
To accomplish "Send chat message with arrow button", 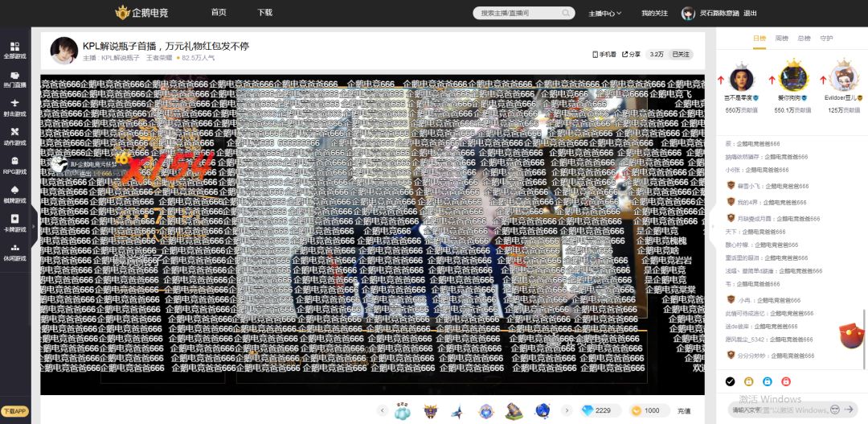I will pos(850,410).
